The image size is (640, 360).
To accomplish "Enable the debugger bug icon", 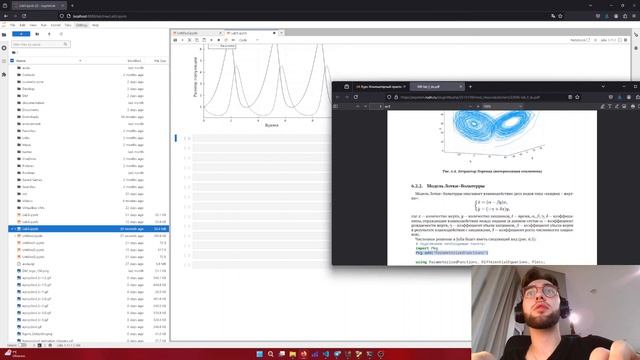I will pyautogui.click(x=596, y=40).
